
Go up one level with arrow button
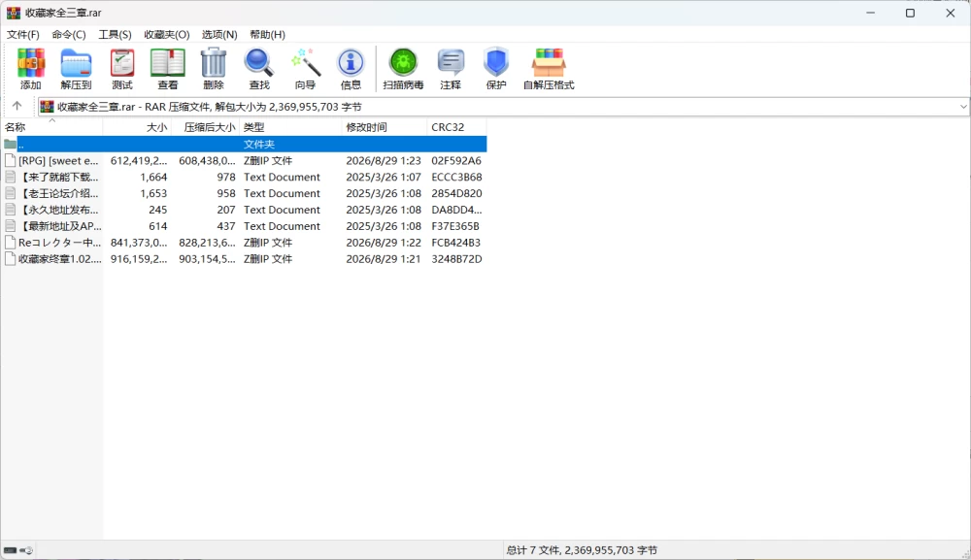tap(17, 106)
